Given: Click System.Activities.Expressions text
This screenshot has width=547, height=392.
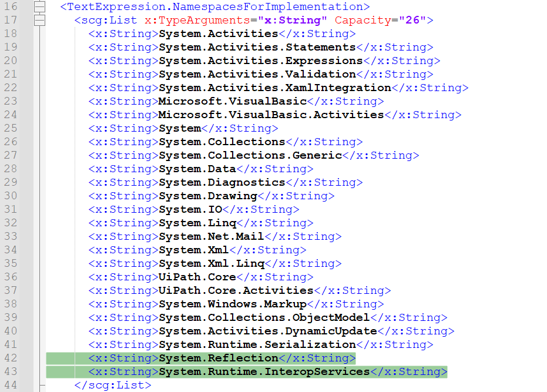Looking at the screenshot, I should [x=261, y=61].
